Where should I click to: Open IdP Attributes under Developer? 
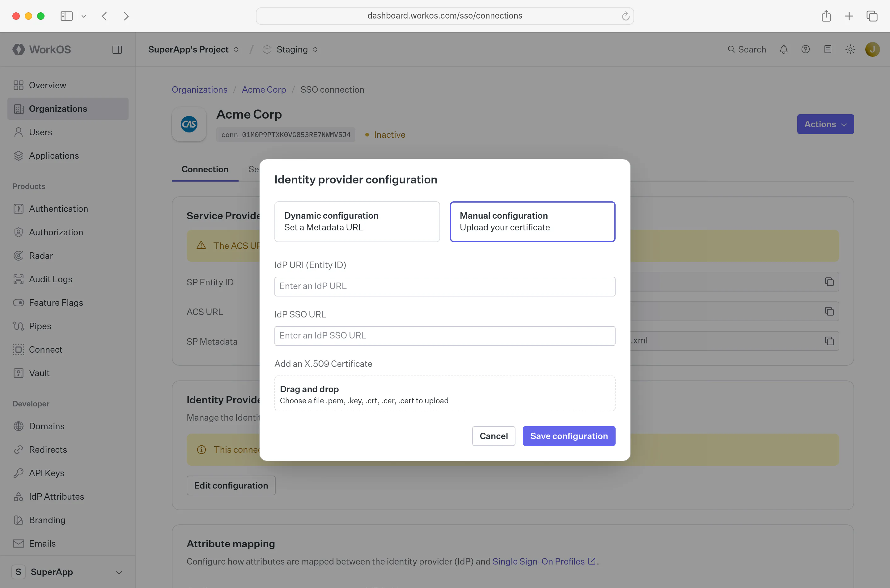(68, 497)
